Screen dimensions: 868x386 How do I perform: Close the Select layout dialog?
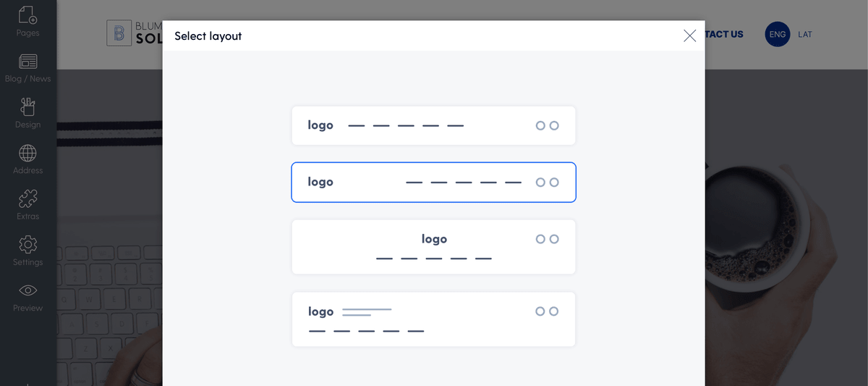coord(689,35)
